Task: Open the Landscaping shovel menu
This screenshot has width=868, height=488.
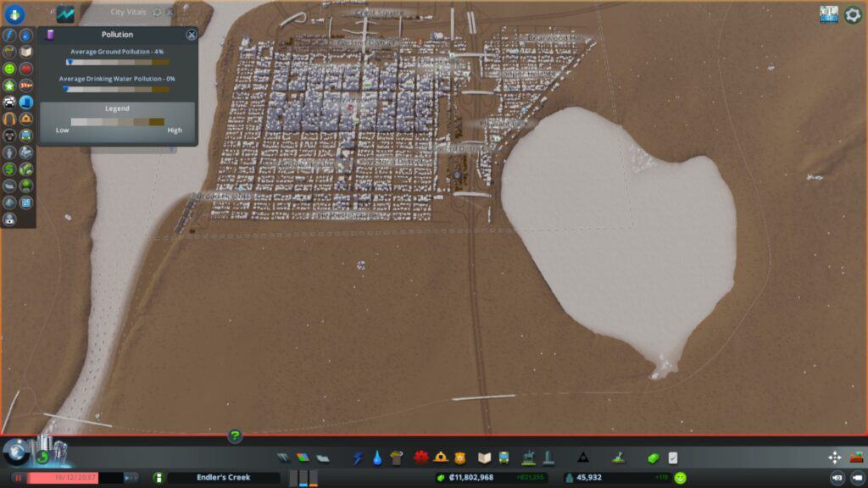Action: (x=618, y=457)
